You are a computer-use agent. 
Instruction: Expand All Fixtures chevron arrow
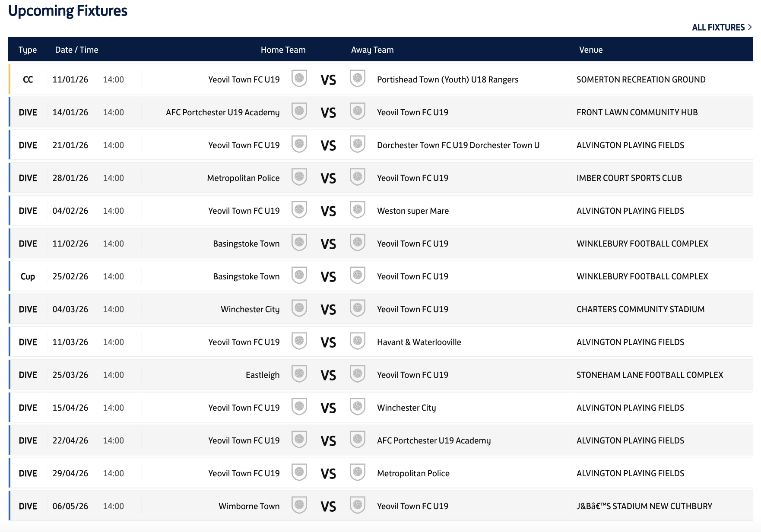[750, 27]
